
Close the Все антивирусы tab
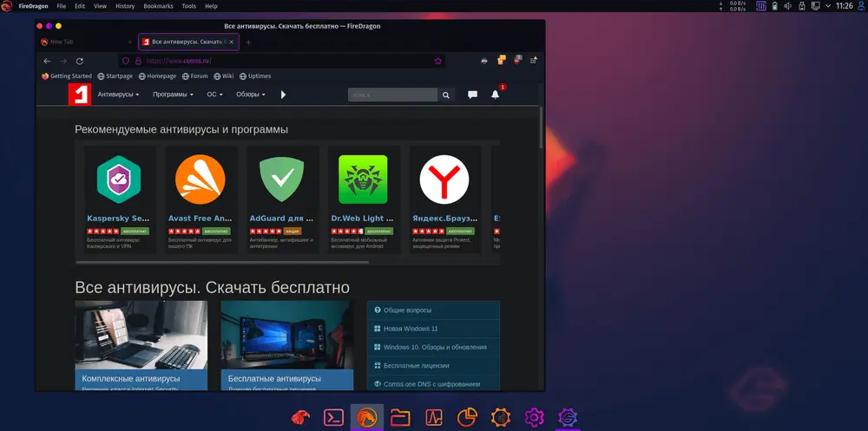pyautogui.click(x=232, y=42)
